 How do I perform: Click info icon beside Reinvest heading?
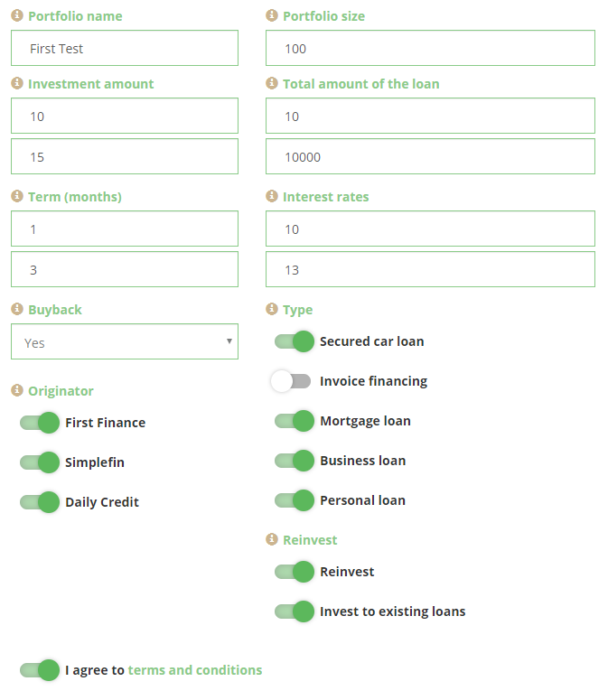(x=271, y=539)
